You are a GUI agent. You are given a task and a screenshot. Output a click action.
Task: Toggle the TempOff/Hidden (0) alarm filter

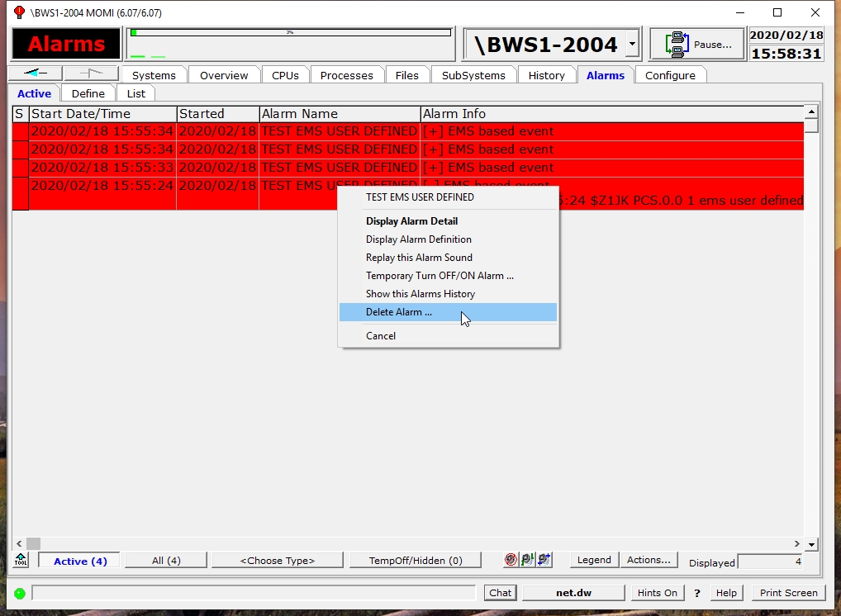click(x=416, y=561)
